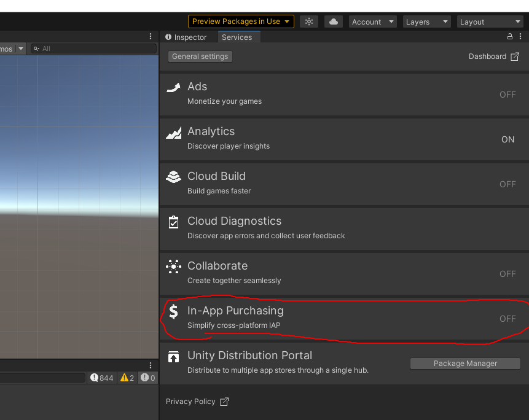Open the Cloud Build service title

tap(216, 176)
